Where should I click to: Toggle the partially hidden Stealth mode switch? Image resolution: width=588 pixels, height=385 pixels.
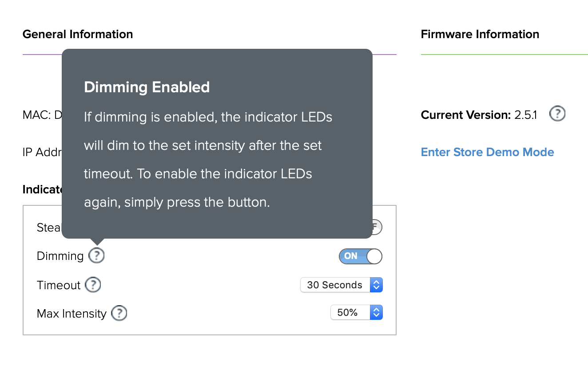(x=377, y=227)
